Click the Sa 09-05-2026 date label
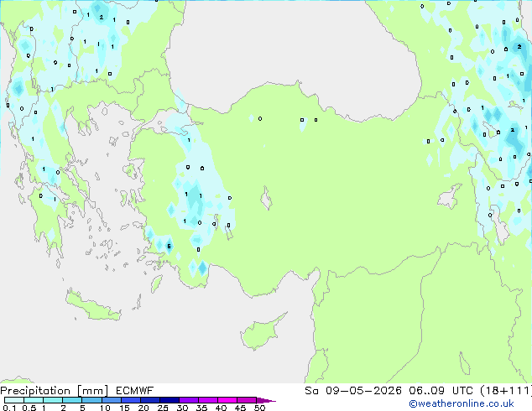This screenshot has height=411, width=532. click(x=353, y=391)
